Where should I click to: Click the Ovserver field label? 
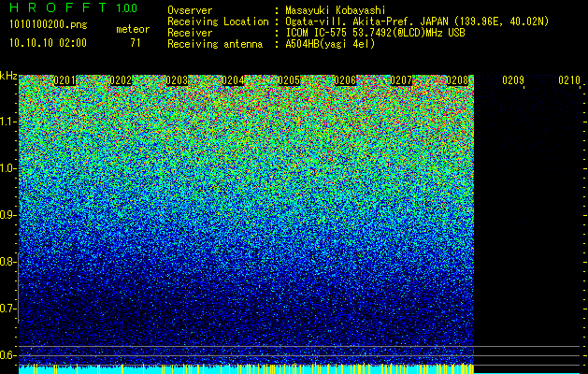(x=190, y=10)
